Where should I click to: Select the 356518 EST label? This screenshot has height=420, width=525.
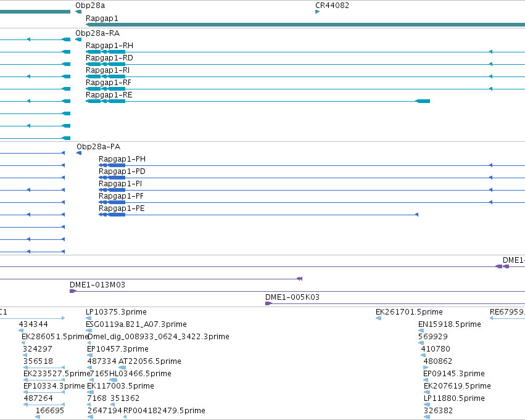pyautogui.click(x=38, y=361)
